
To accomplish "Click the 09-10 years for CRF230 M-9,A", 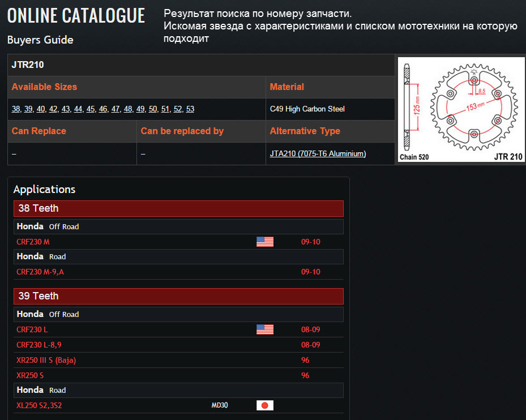I will (x=311, y=272).
